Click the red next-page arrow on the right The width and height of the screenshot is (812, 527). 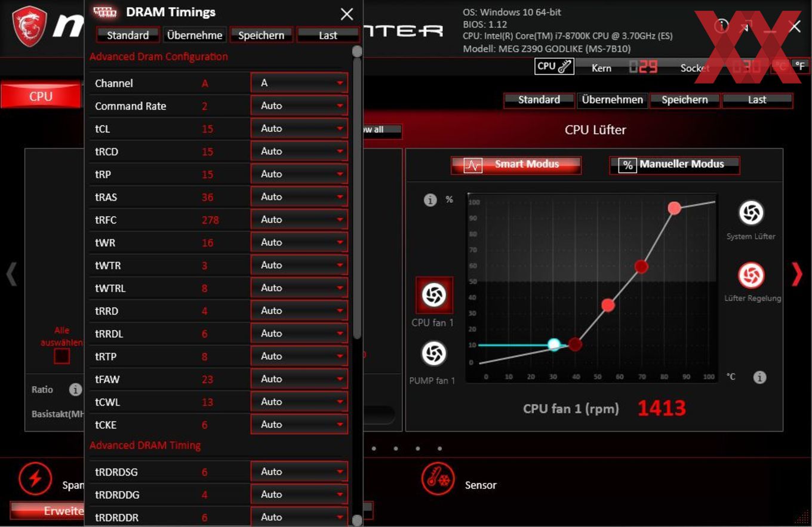(x=797, y=274)
